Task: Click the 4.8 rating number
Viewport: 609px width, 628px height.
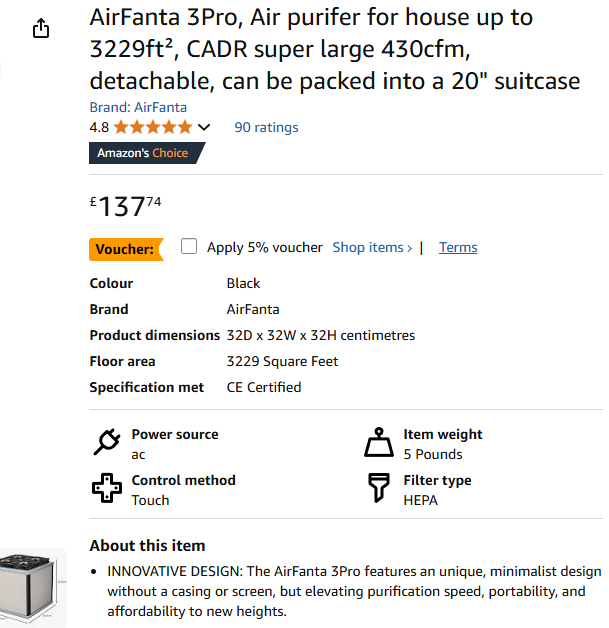Action: [99, 127]
